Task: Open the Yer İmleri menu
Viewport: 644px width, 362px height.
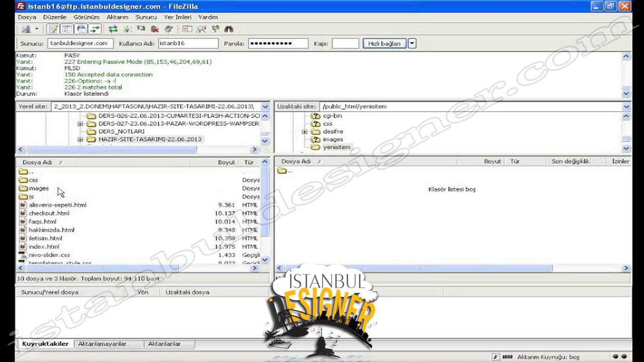Action: pyautogui.click(x=178, y=17)
